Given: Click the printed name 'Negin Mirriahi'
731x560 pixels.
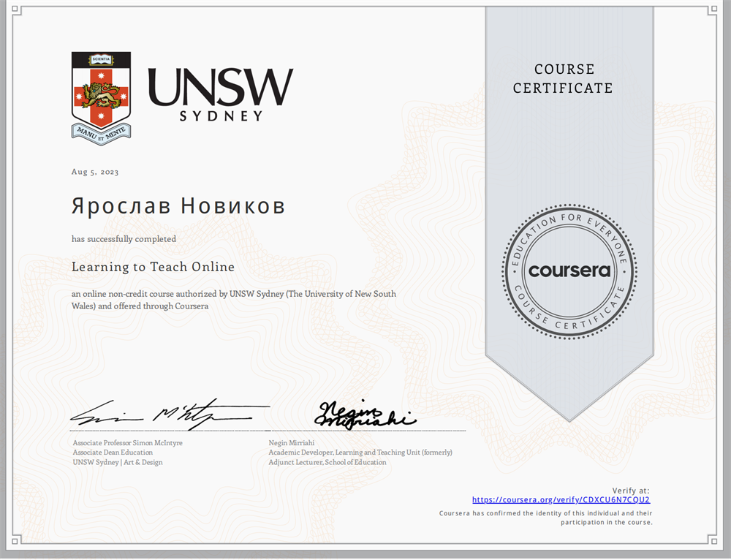Looking at the screenshot, I should click(x=292, y=443).
